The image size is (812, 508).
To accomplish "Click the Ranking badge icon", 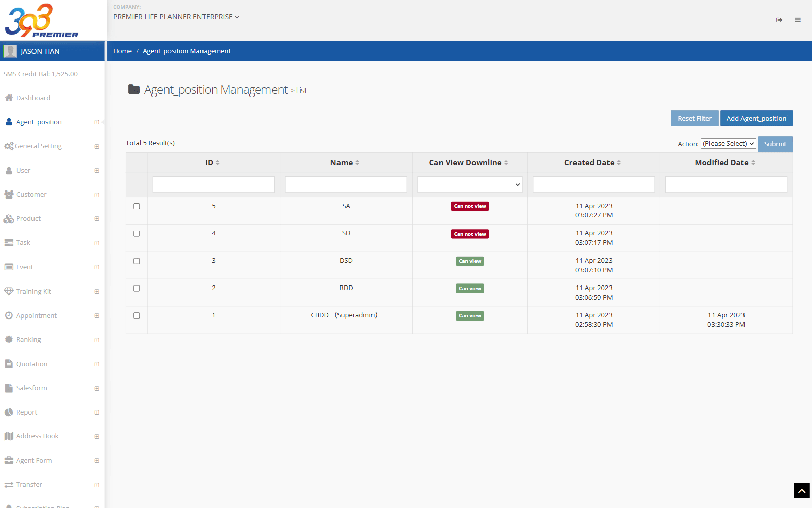I will pyautogui.click(x=9, y=339).
